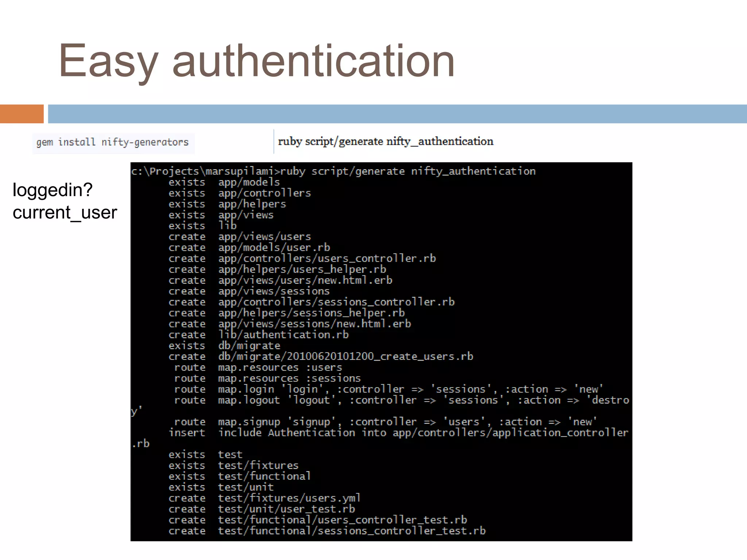Click the 'exists test' line
Screen dimensions: 747x560
click(x=205, y=455)
